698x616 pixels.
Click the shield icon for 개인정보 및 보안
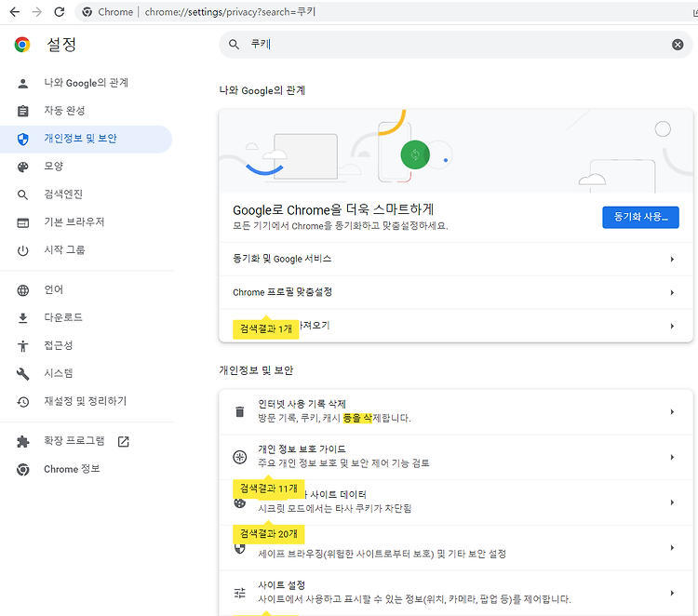click(22, 139)
